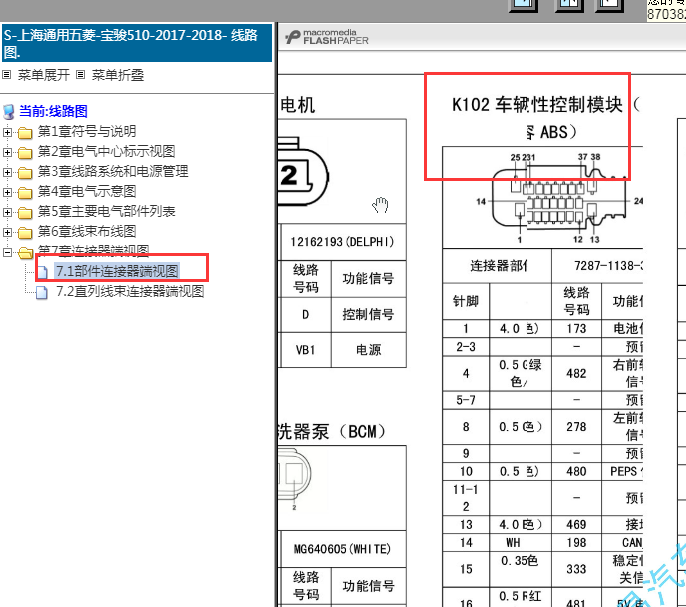Expand the 第3章线路系统和电源管理 tree node
The image size is (686, 607).
[x=7, y=172]
